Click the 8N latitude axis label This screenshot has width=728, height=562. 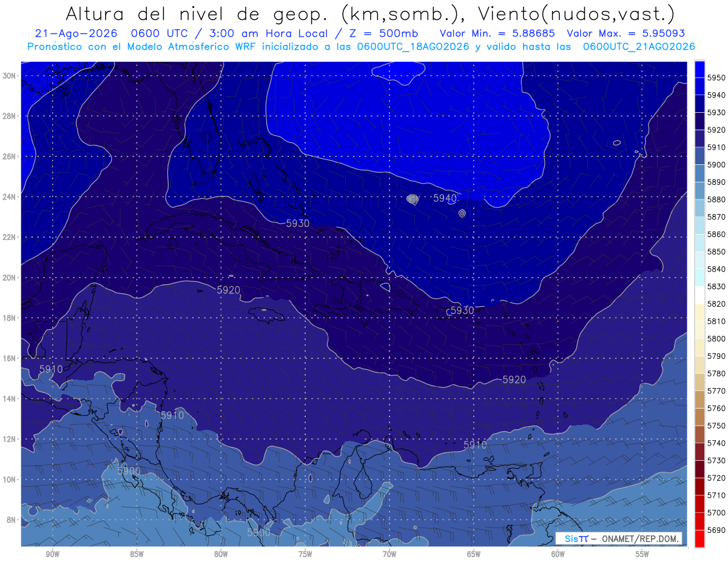pyautogui.click(x=12, y=520)
